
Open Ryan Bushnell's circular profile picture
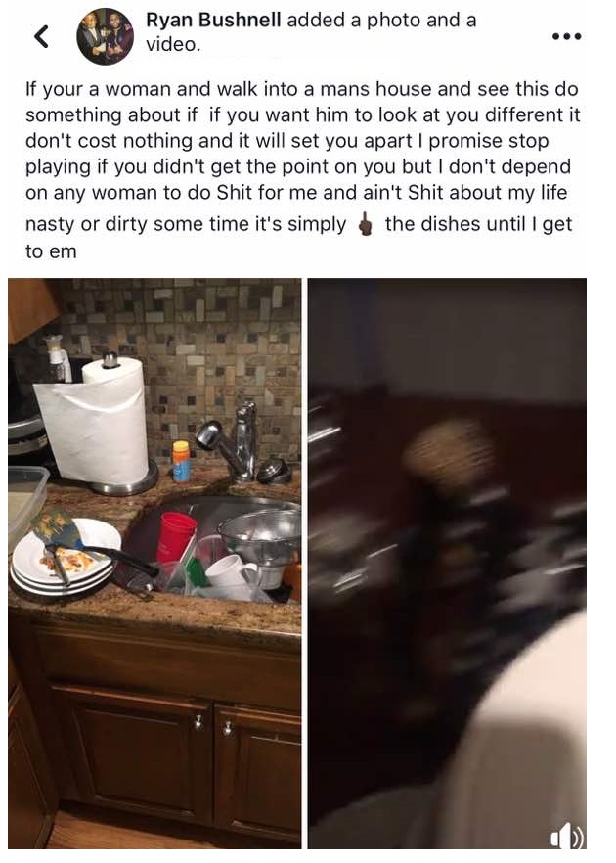[105, 36]
